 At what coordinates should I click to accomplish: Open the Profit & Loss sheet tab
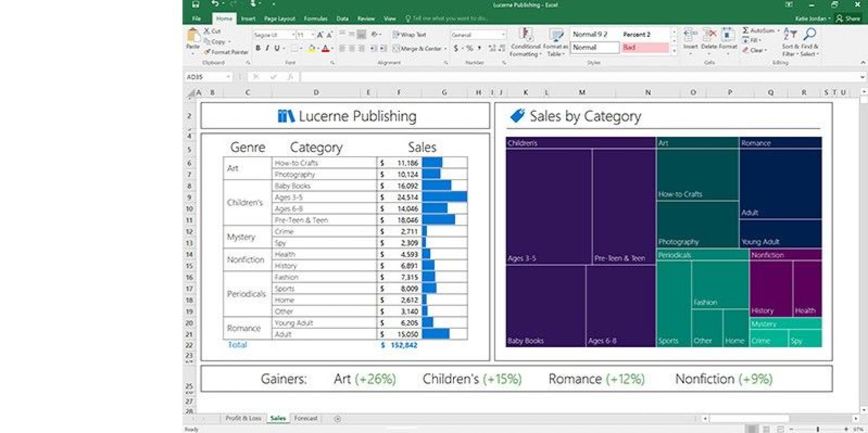pos(243,418)
